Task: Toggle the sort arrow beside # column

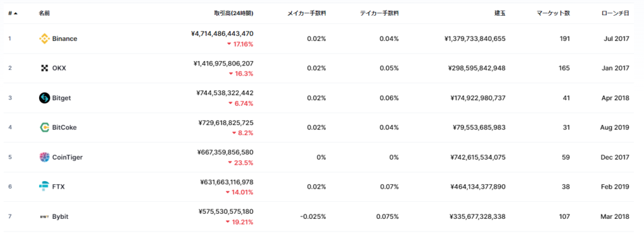Action: coord(16,13)
